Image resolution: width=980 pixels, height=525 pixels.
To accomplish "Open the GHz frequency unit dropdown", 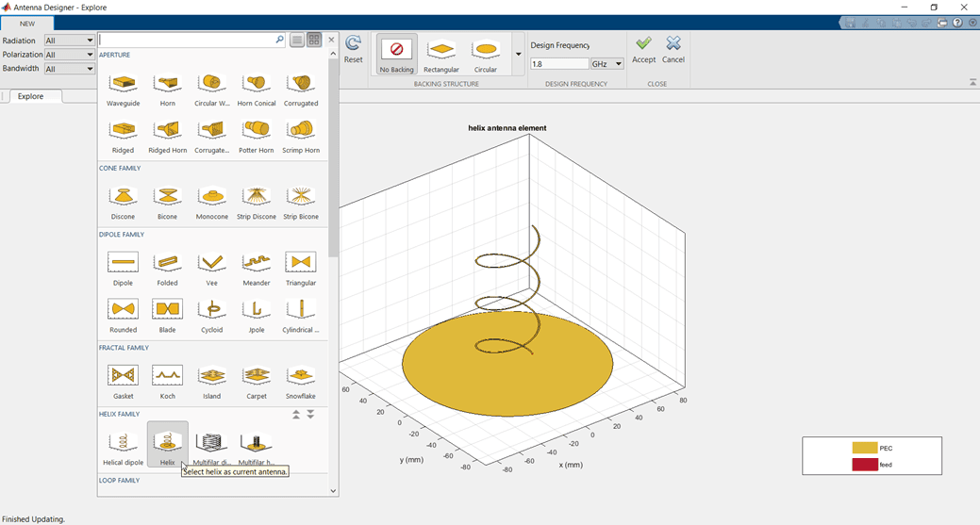I will click(x=607, y=64).
